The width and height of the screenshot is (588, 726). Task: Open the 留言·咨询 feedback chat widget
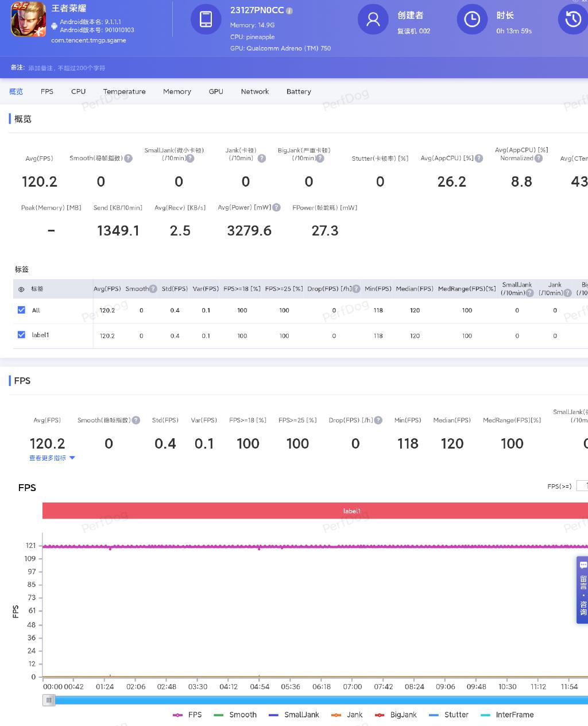click(582, 590)
